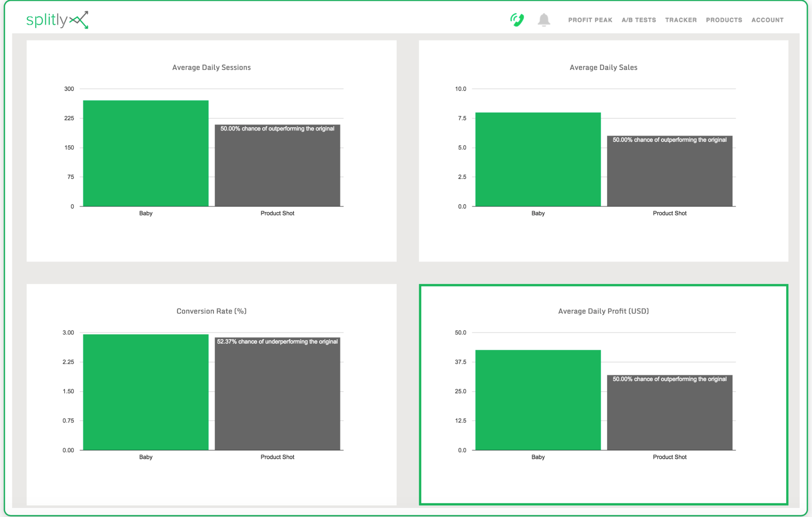Click the green Baby bar in Average Daily Sales
Screen dimensions: 812x517
point(538,159)
